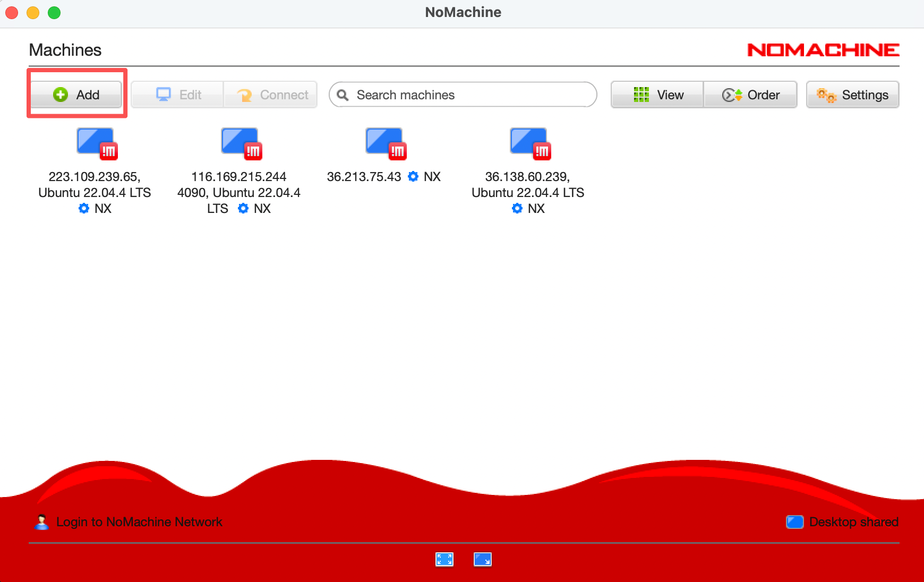Click the Search machines field
This screenshot has height=582, width=924.
pyautogui.click(x=463, y=95)
